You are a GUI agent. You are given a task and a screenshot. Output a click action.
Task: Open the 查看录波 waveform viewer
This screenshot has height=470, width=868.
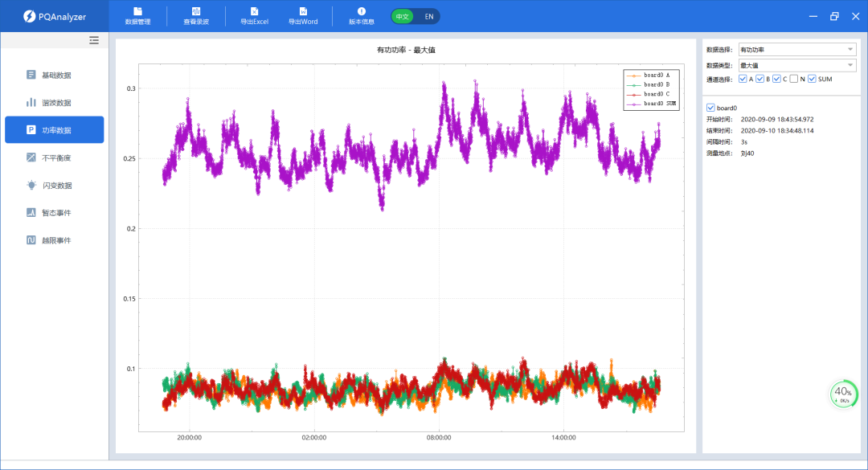[196, 16]
